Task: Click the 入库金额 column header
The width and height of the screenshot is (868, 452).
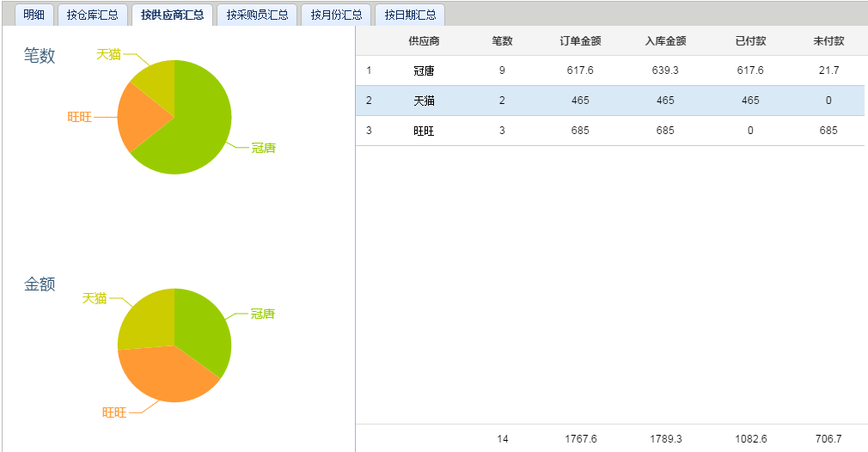Action: pyautogui.click(x=665, y=41)
